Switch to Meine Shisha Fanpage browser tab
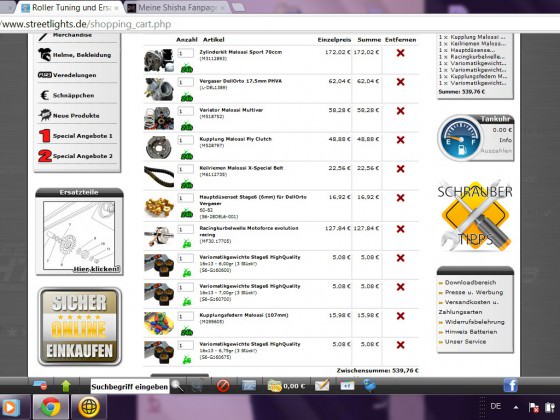 pyautogui.click(x=177, y=8)
